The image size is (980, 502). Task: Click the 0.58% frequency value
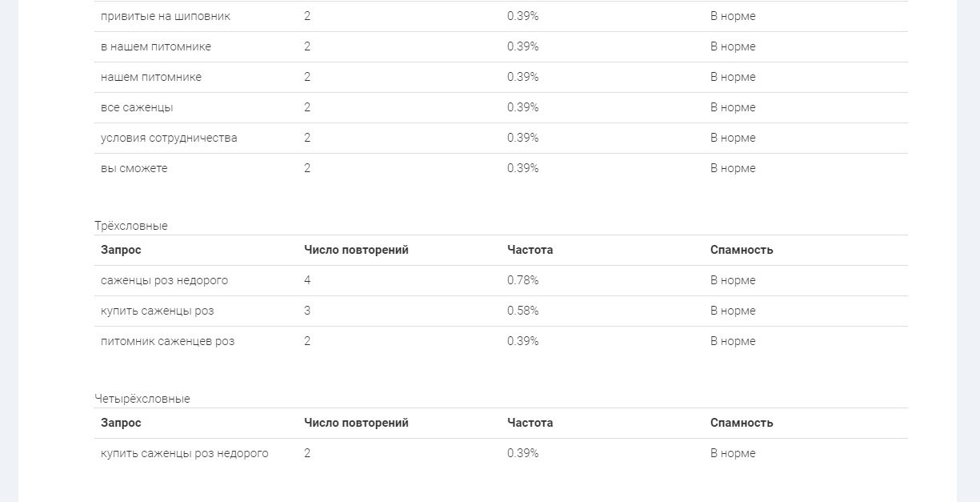[x=523, y=311]
